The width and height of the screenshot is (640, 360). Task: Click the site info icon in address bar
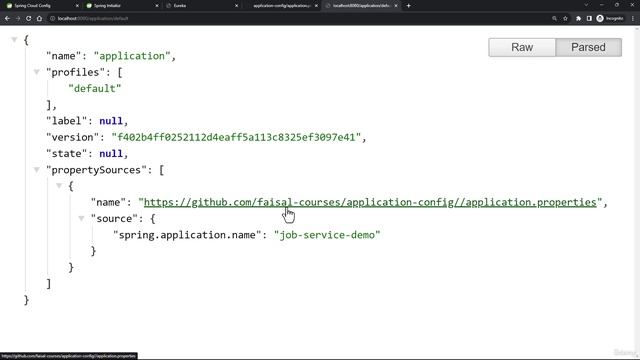pos(52,18)
